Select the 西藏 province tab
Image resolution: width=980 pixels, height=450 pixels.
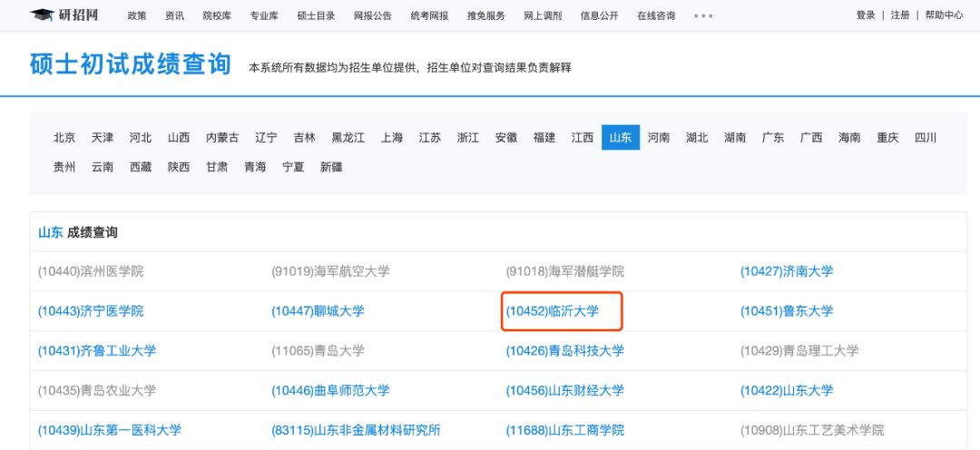[141, 167]
